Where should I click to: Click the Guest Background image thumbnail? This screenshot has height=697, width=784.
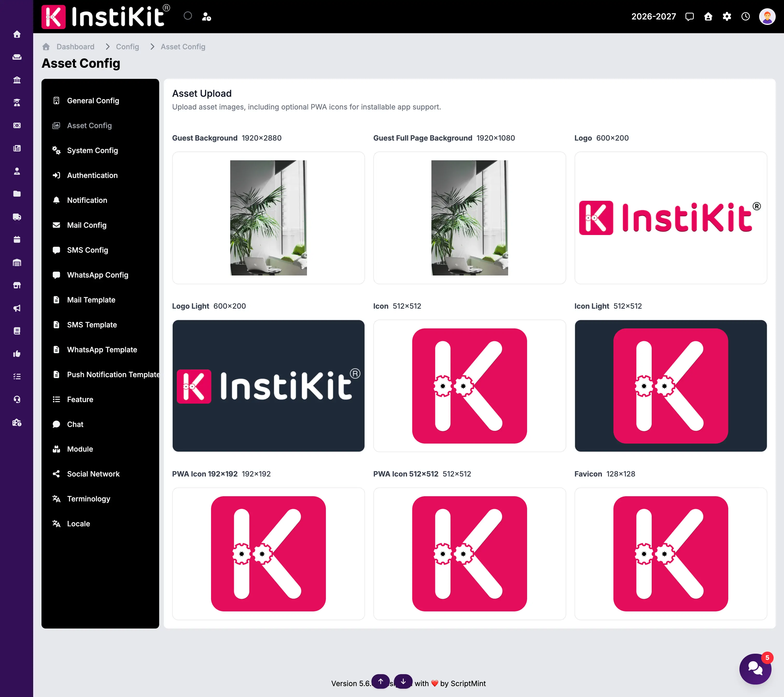[x=268, y=218]
